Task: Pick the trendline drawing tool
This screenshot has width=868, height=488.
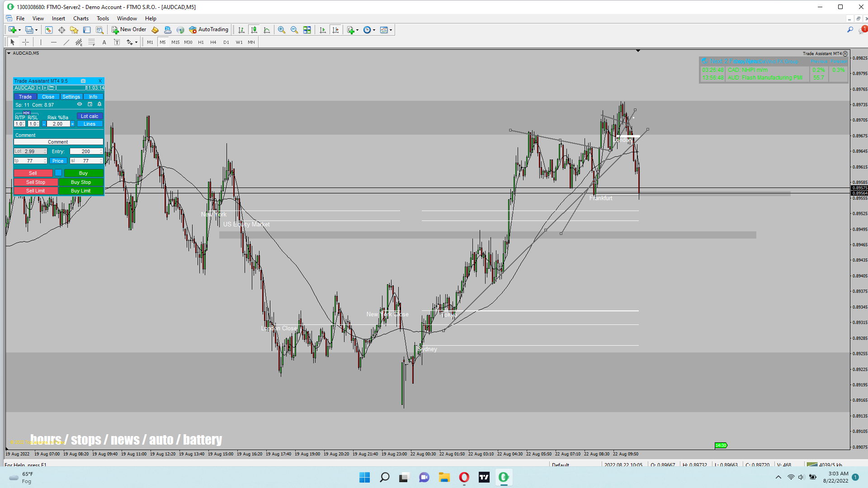Action: (66, 42)
